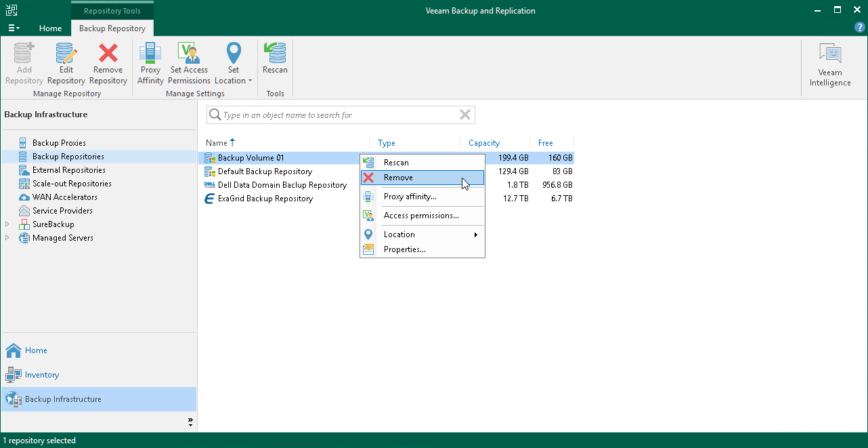Clear the search box with X icon
The height and width of the screenshot is (448, 868).
point(465,115)
